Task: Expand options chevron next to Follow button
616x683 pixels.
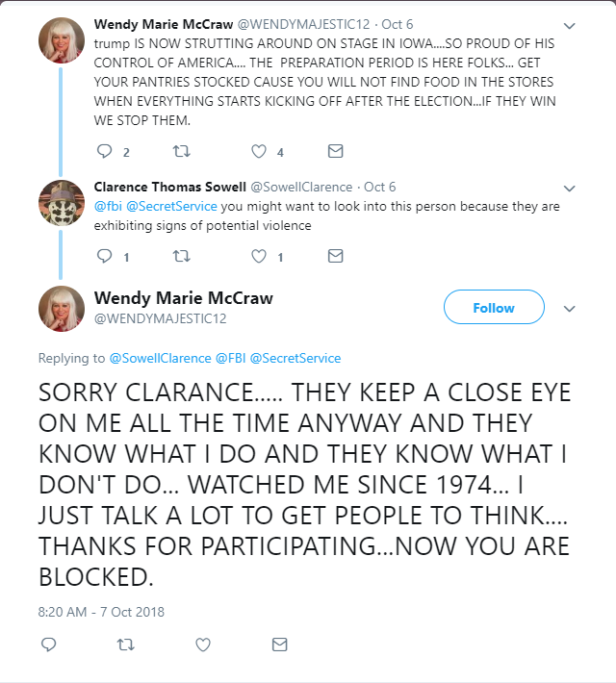Action: pos(570,309)
